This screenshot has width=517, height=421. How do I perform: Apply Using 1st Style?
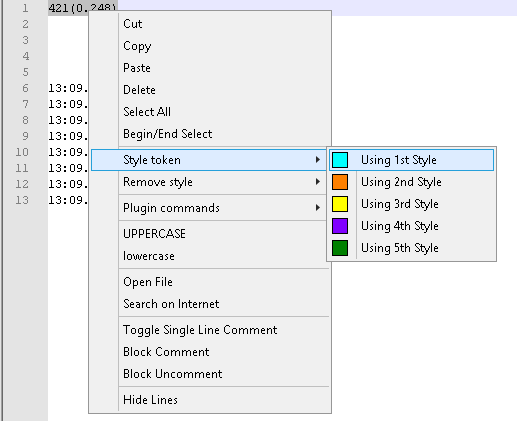pyautogui.click(x=411, y=160)
